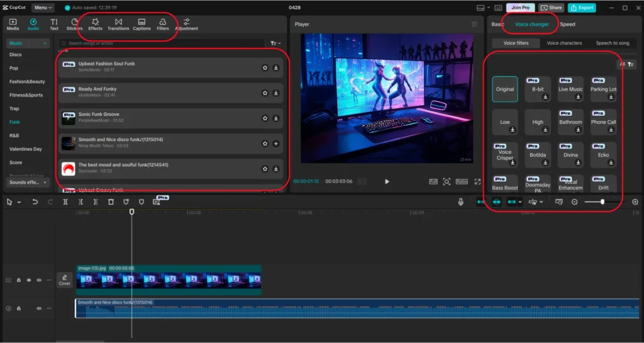Open the Adjustment panel
This screenshot has width=644, height=343.
tap(186, 25)
